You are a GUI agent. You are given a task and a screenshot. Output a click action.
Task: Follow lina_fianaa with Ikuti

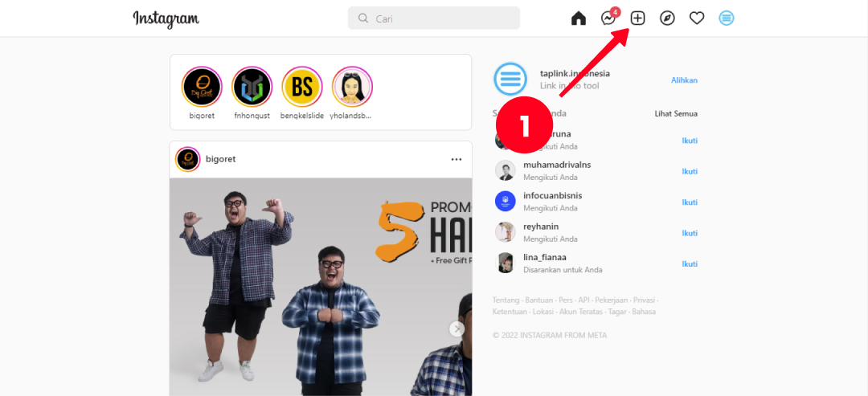tap(690, 263)
